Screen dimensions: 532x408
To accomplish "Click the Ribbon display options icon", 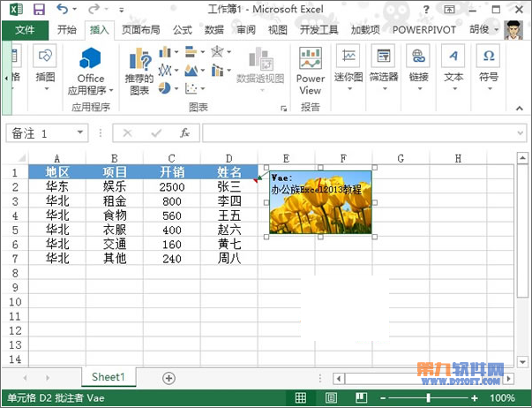I will 449,10.
